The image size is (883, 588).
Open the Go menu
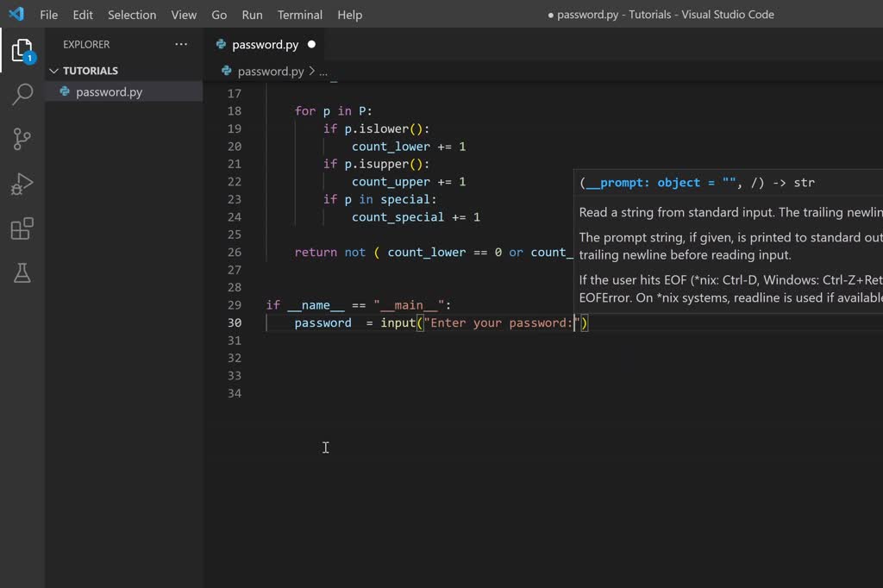pos(219,15)
